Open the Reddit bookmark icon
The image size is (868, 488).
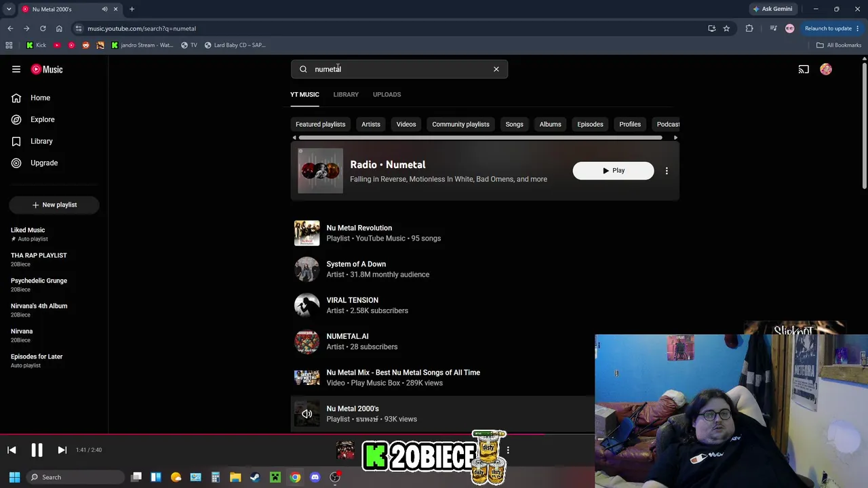pyautogui.click(x=85, y=45)
